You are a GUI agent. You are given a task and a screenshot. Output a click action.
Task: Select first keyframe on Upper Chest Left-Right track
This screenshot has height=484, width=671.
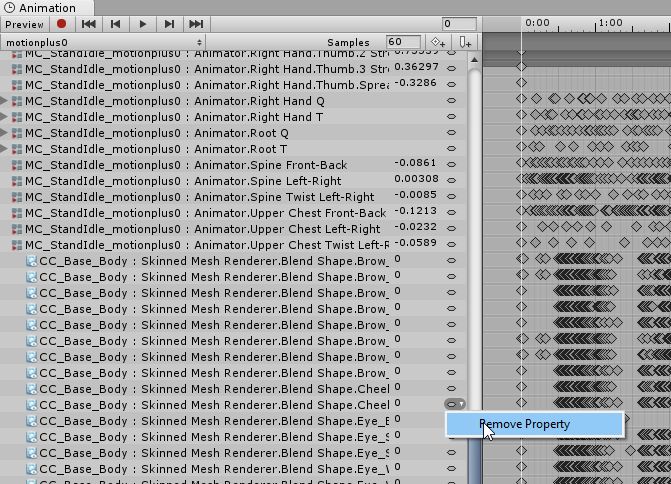point(521,226)
